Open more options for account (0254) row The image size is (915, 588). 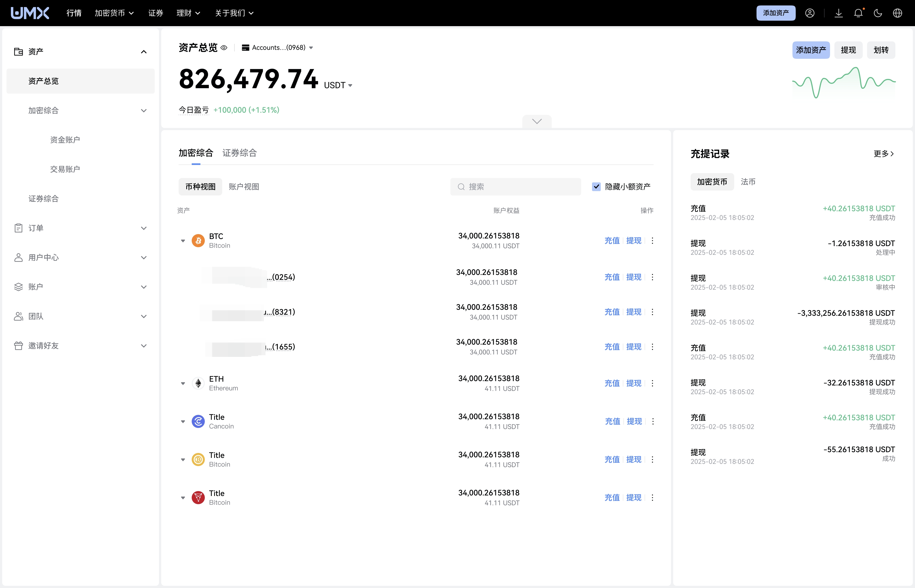pos(652,277)
